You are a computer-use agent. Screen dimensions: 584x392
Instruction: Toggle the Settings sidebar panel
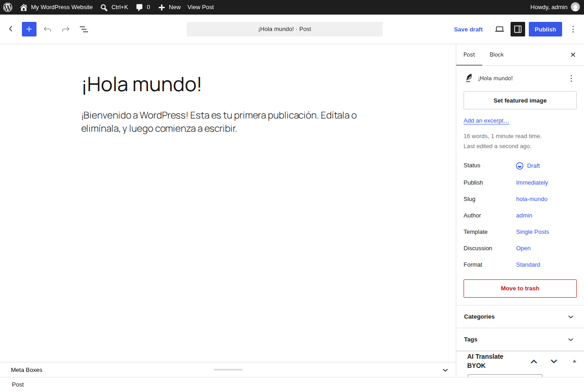tap(518, 29)
